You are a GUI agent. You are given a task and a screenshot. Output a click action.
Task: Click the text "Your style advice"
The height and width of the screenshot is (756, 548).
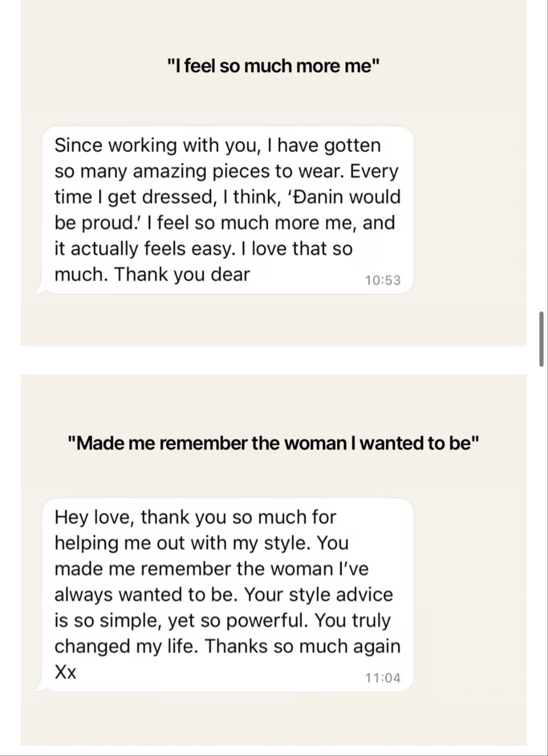(x=319, y=595)
